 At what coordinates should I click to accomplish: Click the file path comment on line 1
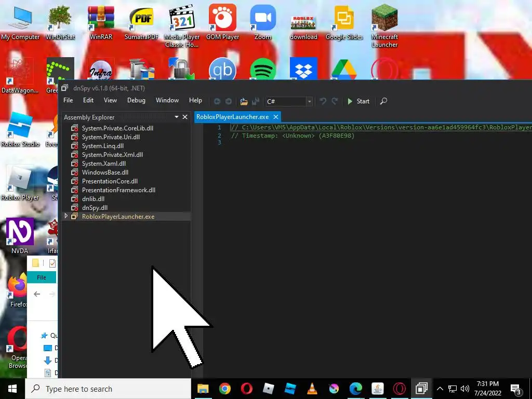(x=381, y=127)
